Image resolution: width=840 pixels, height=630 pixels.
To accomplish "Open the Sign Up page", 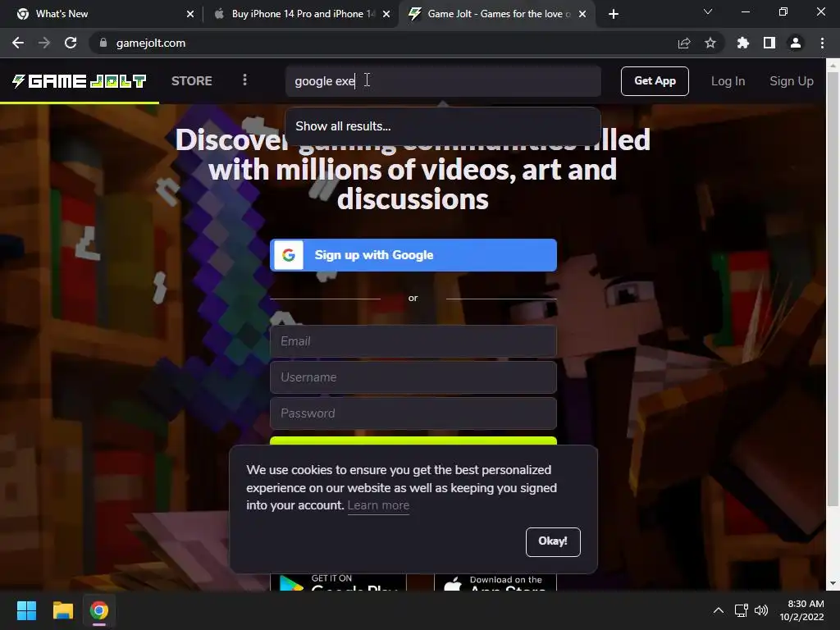I will [x=792, y=81].
